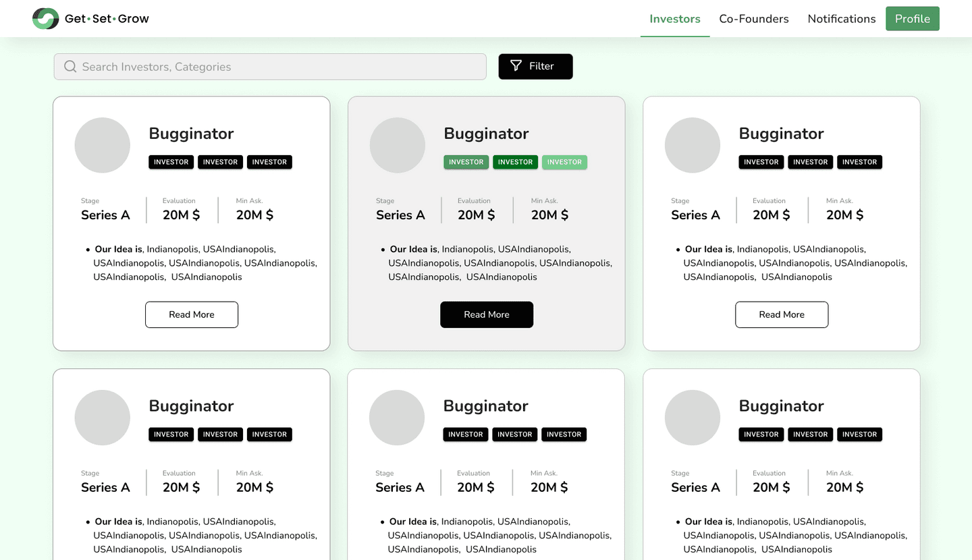
Task: Click avatar circle of top-left Bugginator card
Action: 102,145
